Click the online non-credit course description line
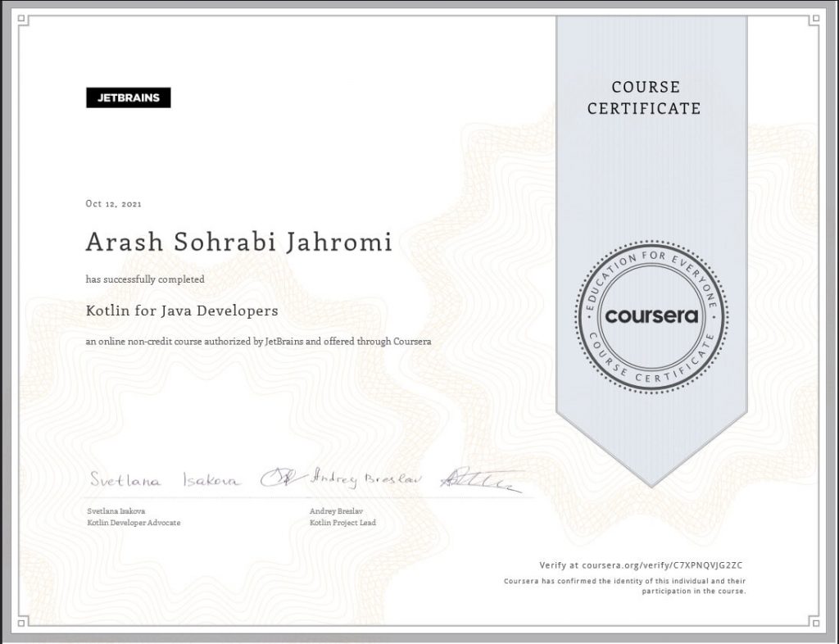The width and height of the screenshot is (839, 644). point(258,342)
